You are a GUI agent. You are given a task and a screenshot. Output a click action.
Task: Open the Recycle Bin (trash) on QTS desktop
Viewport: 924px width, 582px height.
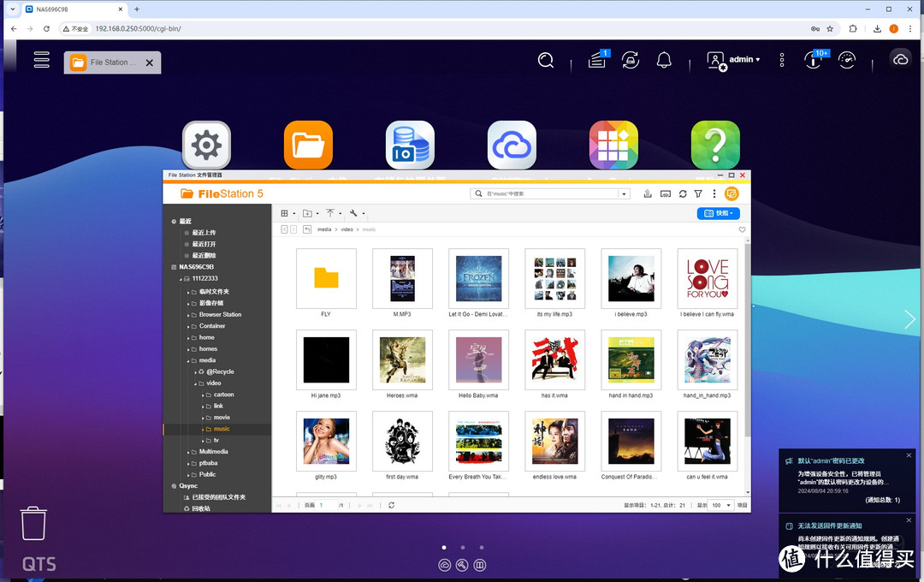[x=33, y=523]
